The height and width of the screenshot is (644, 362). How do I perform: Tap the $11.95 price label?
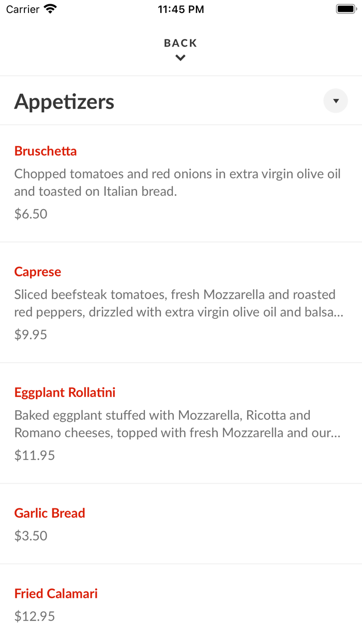34,455
